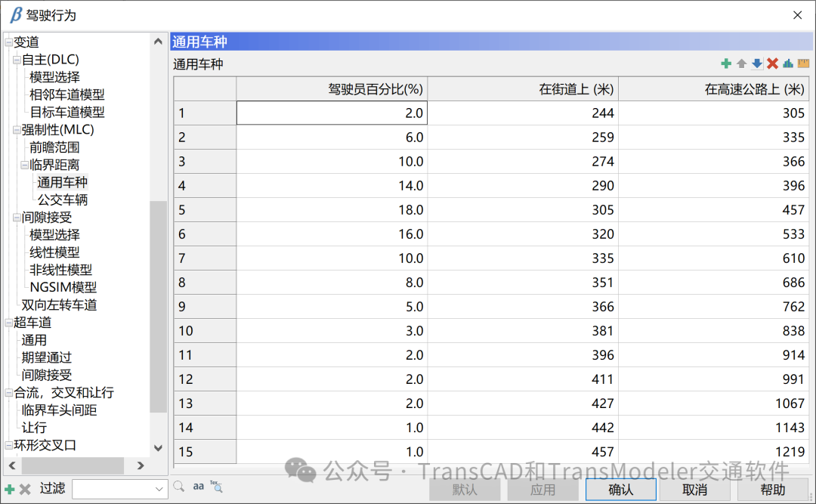The width and height of the screenshot is (816, 504).
Task: Collapse the 自主(DLC) tree branch
Action: (16, 59)
